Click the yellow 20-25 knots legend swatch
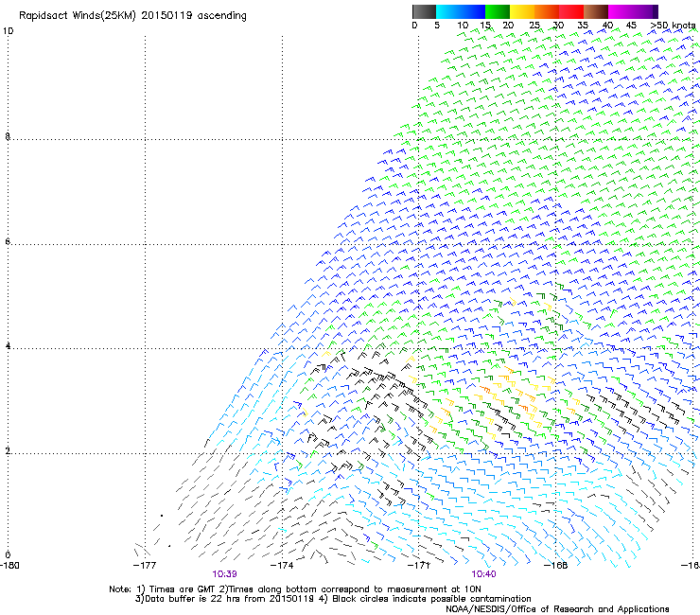The image size is (700, 615). coord(521,11)
